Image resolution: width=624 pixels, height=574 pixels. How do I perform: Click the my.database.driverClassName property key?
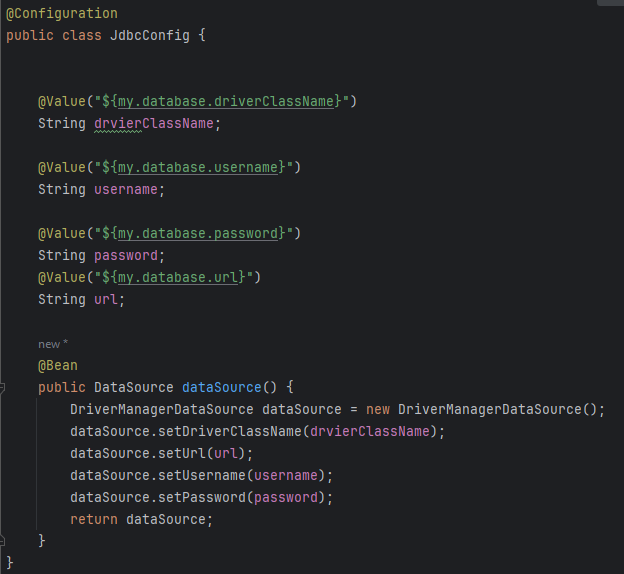click(x=226, y=102)
